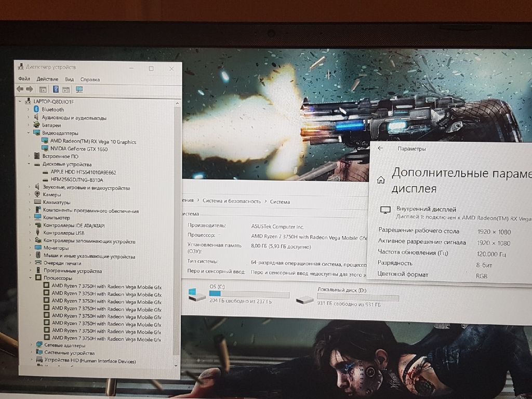Click the drive icon beside APPLE HDD HTS541010A9E662
This screenshot has width=532, height=399.
point(45,172)
